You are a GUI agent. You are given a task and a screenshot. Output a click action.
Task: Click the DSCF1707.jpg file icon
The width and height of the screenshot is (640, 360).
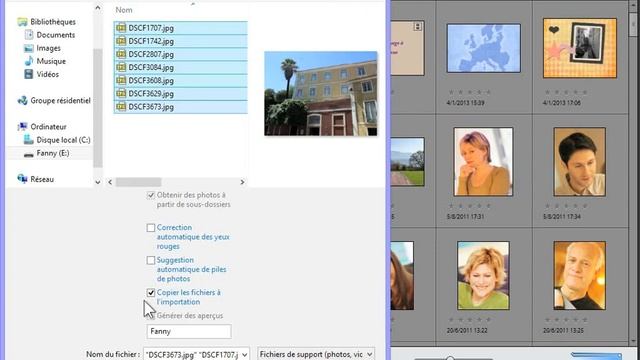pos(121,28)
